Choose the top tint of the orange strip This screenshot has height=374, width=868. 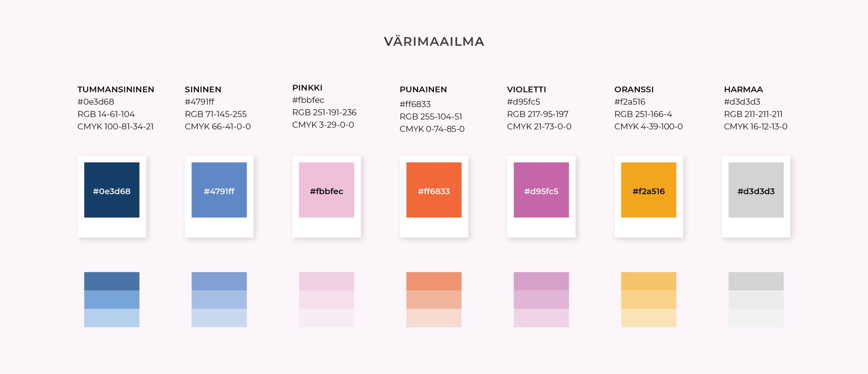point(648,281)
